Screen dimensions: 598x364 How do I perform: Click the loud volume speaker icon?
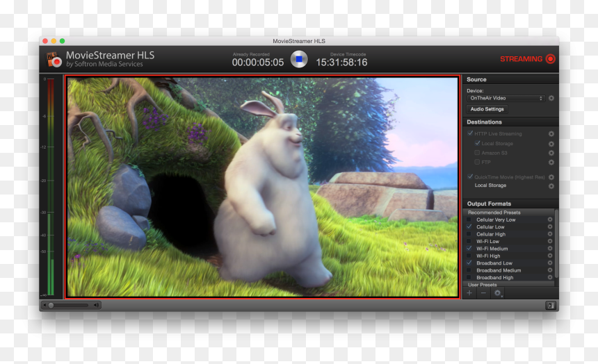(x=97, y=305)
